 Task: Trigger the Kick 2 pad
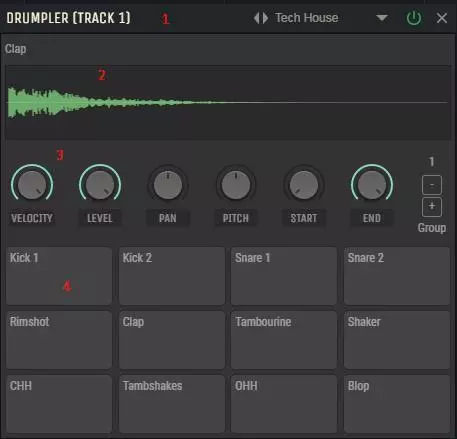click(x=172, y=276)
